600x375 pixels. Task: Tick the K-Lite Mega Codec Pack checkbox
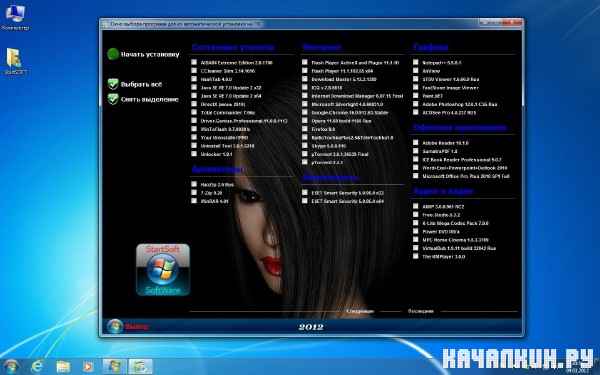(x=416, y=222)
